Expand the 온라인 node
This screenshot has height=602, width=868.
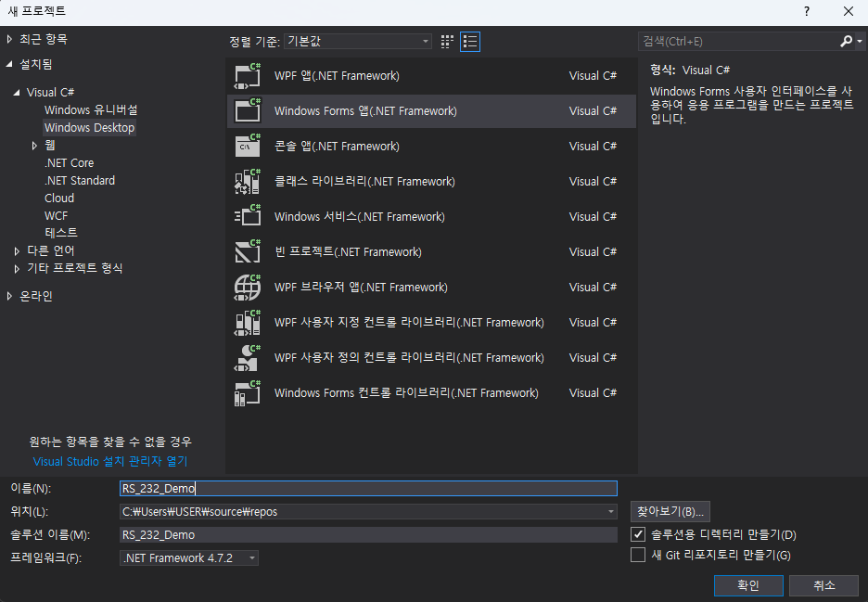9,296
